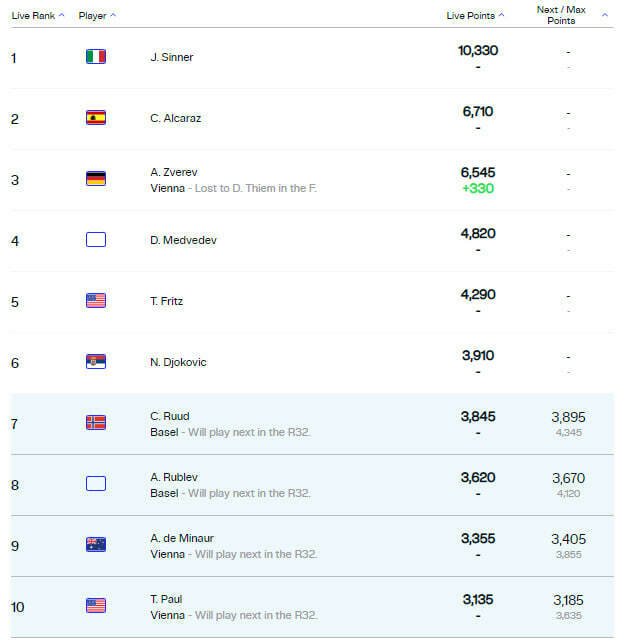Image resolution: width=618 pixels, height=641 pixels.
Task: Click Spain flag icon beside C. Alcaraz
Action: coord(96,118)
